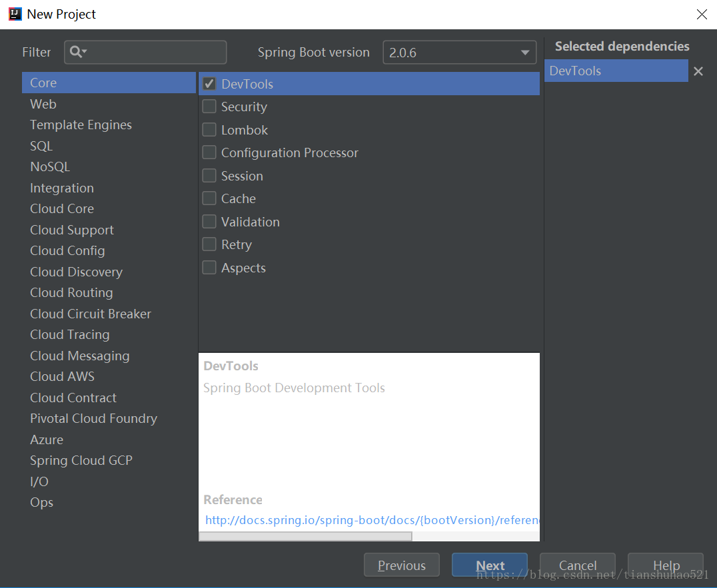The width and height of the screenshot is (717, 588).
Task: Check the Lombok dependency
Action: click(209, 130)
